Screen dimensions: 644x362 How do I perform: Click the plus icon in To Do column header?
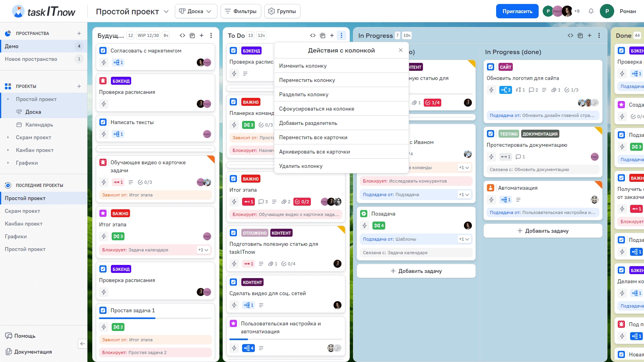click(332, 35)
